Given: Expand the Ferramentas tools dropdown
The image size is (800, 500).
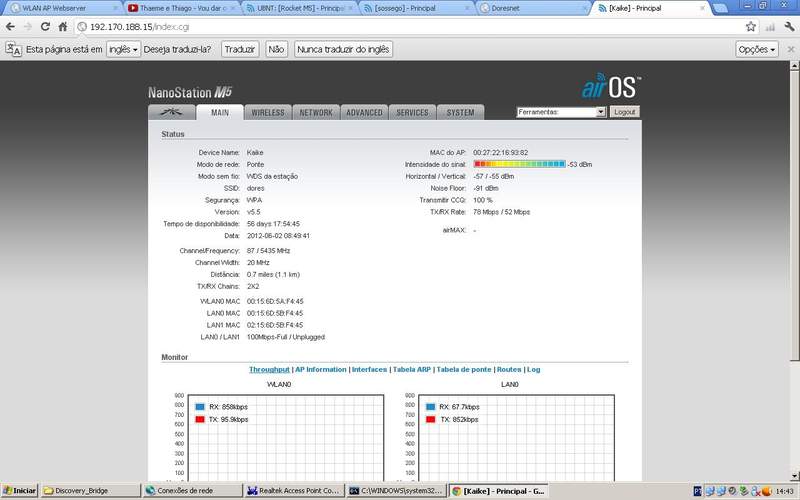Looking at the screenshot, I should click(561, 112).
